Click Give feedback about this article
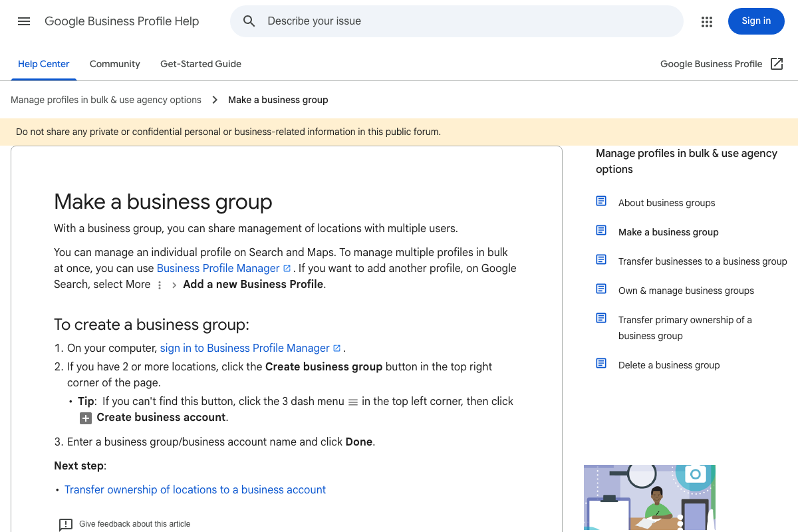Screen dimensions: 798x532 pyautogui.click(x=134, y=524)
